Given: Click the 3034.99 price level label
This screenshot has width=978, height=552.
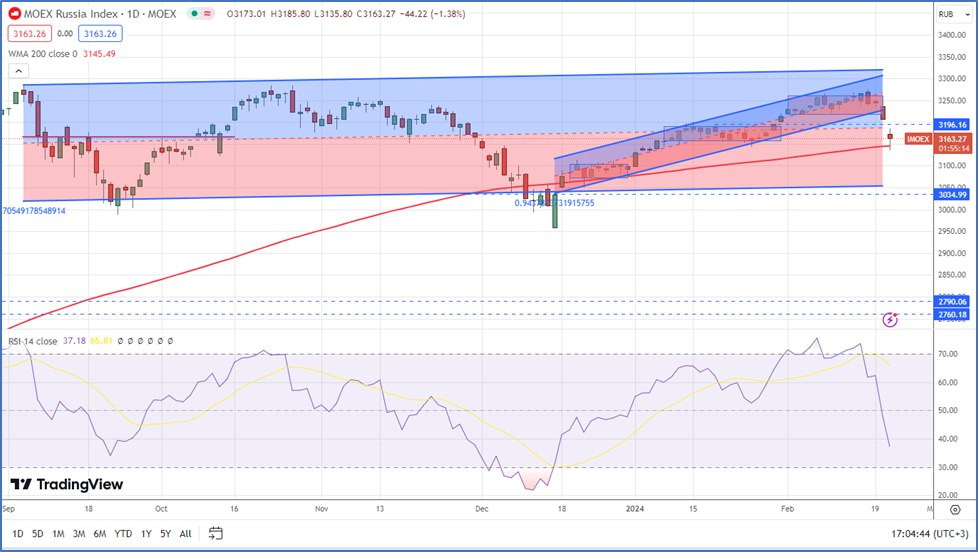Looking at the screenshot, I should pos(952,195).
